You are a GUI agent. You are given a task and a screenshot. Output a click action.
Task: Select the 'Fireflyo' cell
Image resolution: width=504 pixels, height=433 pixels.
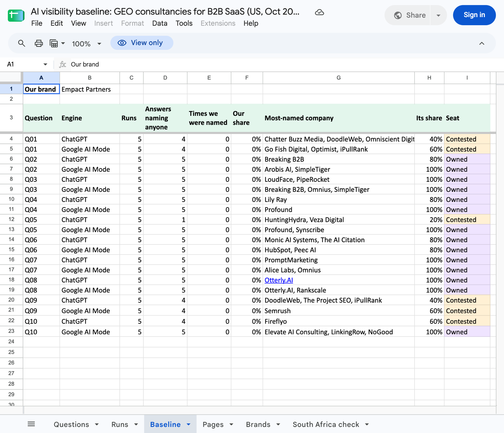pyautogui.click(x=339, y=321)
